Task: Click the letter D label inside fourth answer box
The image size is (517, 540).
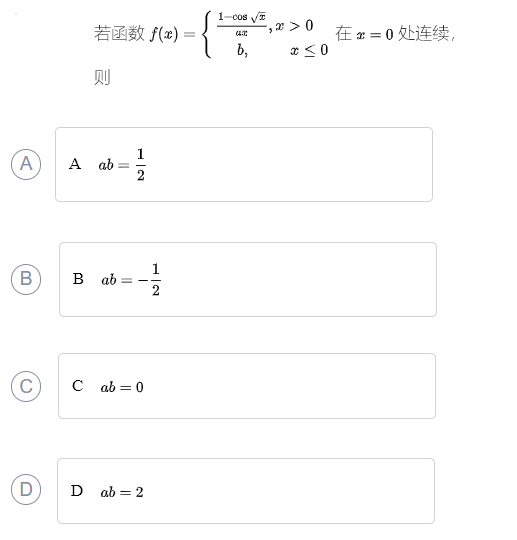Action: tap(77, 491)
